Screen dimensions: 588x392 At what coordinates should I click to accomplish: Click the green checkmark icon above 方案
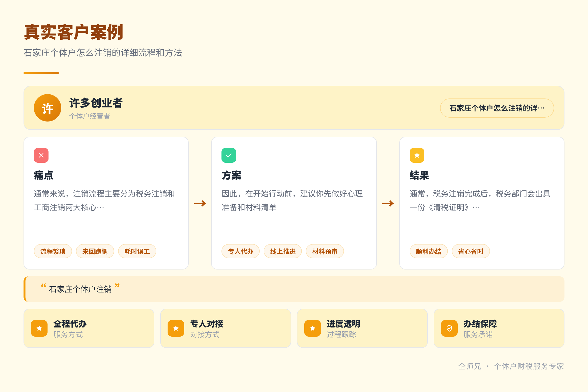229,155
